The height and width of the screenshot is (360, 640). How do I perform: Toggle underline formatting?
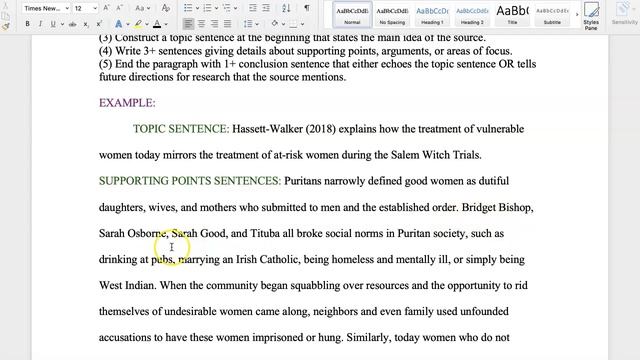53,24
